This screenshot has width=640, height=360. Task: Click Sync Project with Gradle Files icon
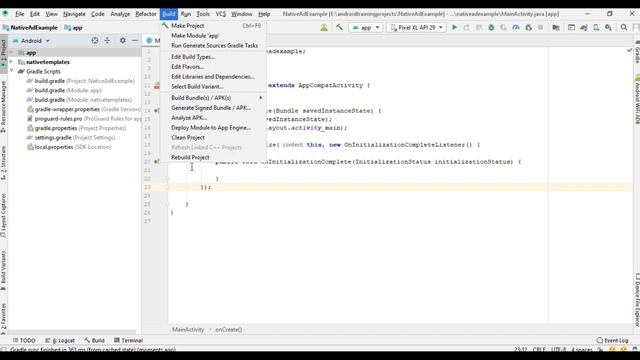(584, 27)
